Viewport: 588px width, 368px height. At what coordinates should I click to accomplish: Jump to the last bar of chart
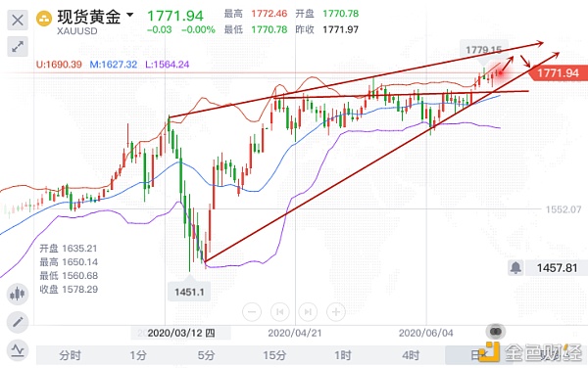point(308,311)
